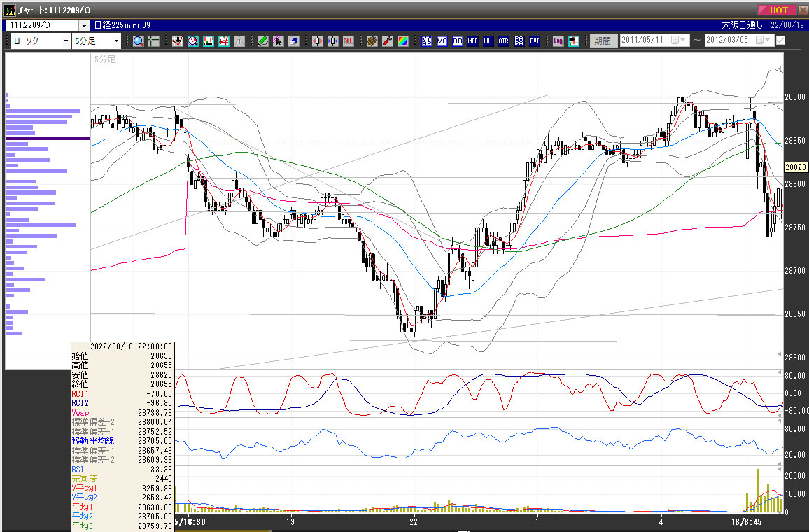Image resolution: width=809 pixels, height=532 pixels.
Task: Click the collapse arrow at price pane bottom
Action: point(780,354)
